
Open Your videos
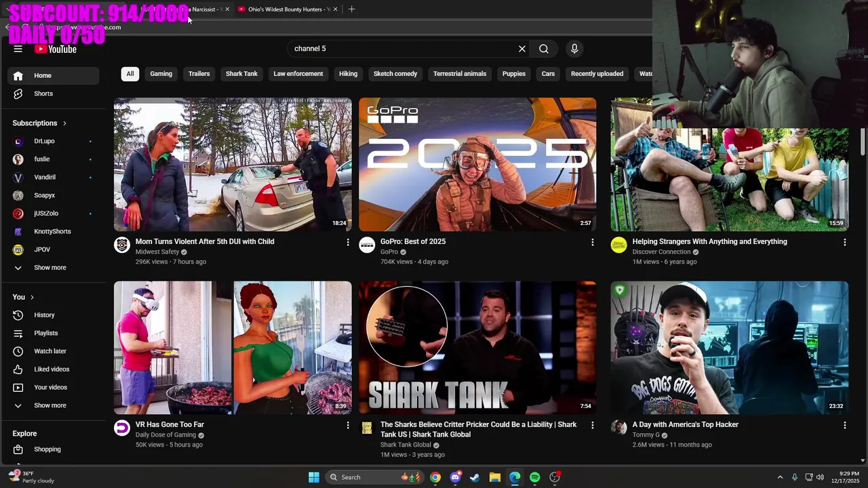(x=54, y=387)
